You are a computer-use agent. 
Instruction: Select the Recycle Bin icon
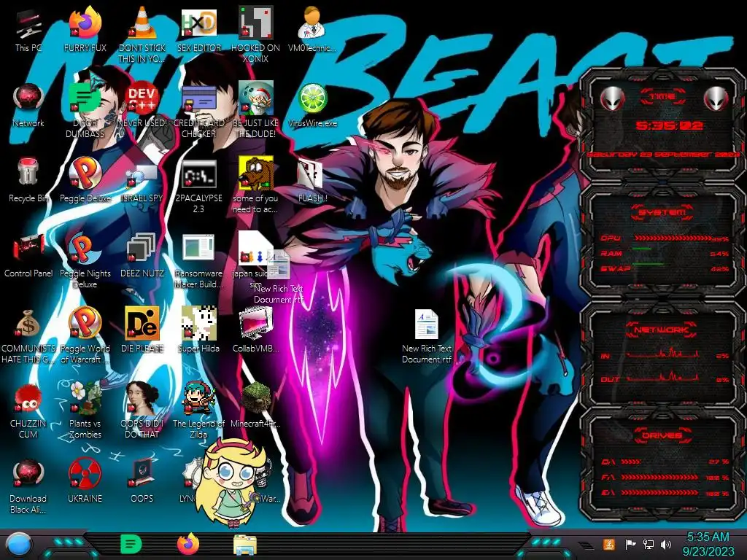[28, 180]
